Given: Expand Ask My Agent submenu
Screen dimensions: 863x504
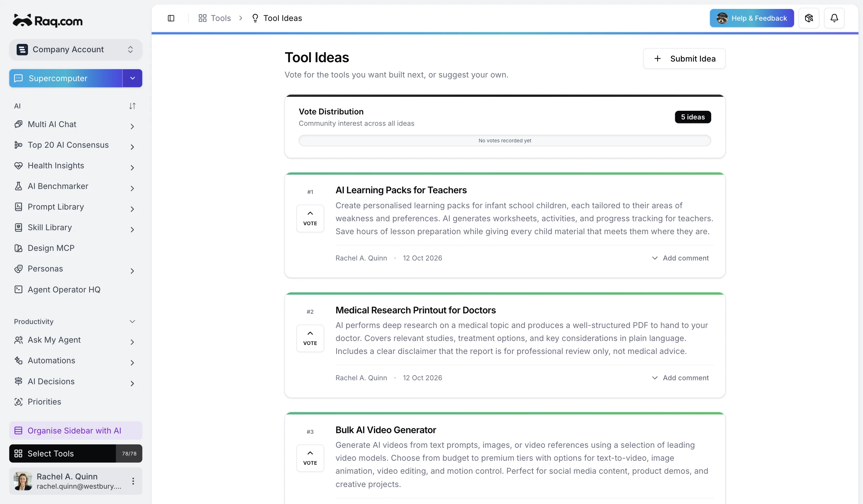Looking at the screenshot, I should (x=132, y=342).
